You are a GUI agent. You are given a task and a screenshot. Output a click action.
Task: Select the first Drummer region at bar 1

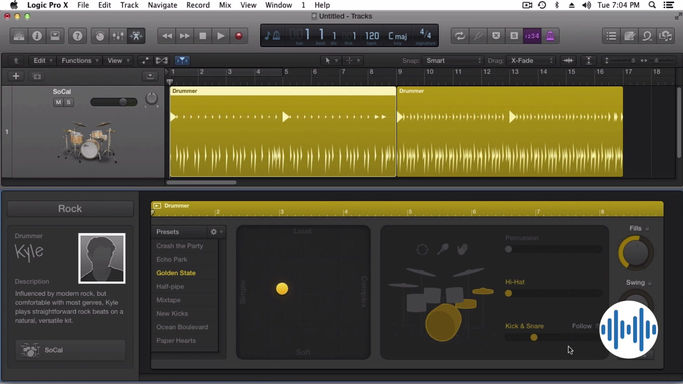click(283, 131)
